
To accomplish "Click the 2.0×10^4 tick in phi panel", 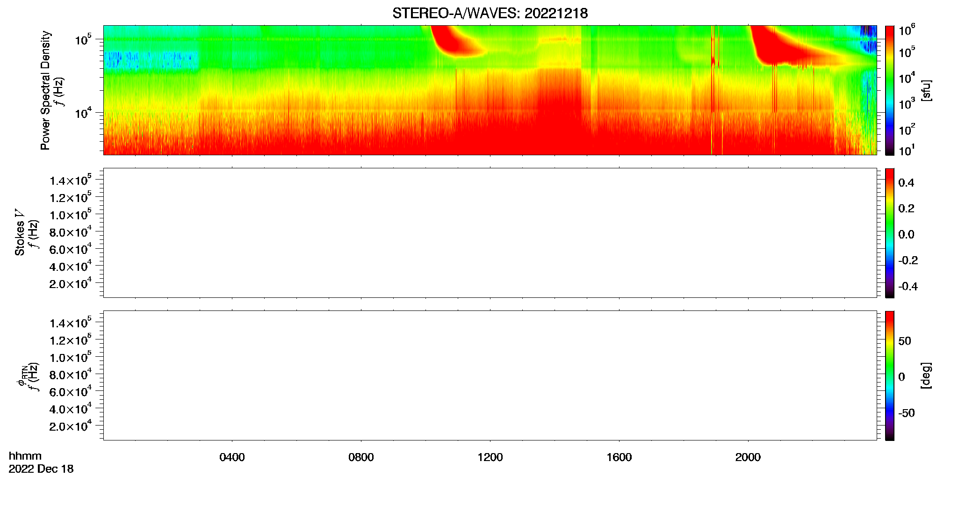I will click(71, 425).
